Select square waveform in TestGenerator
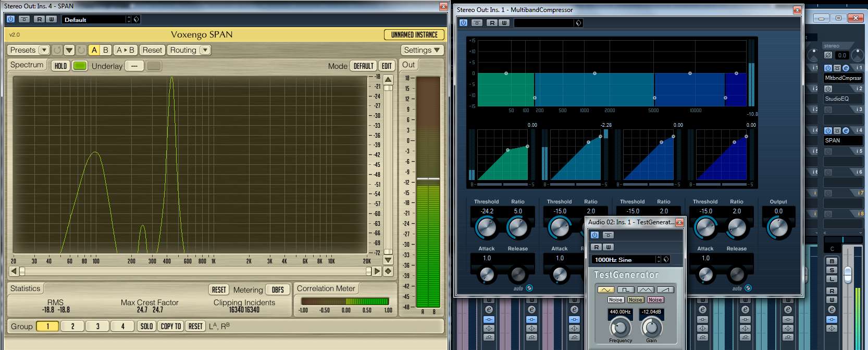Screen dimensions: 868x350 tap(625, 289)
